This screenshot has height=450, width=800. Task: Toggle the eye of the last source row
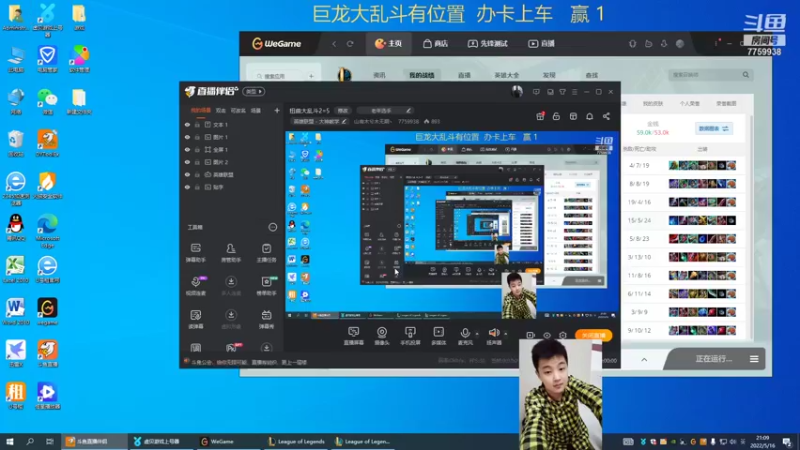pyautogui.click(x=187, y=187)
